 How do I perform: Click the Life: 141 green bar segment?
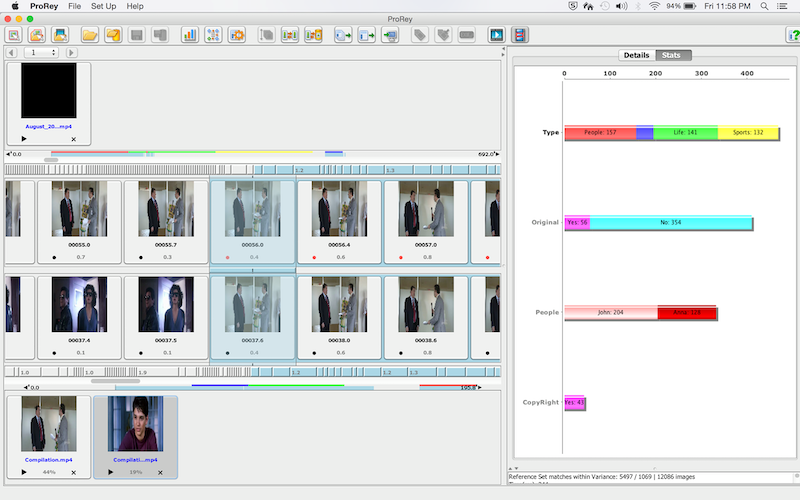coord(685,133)
